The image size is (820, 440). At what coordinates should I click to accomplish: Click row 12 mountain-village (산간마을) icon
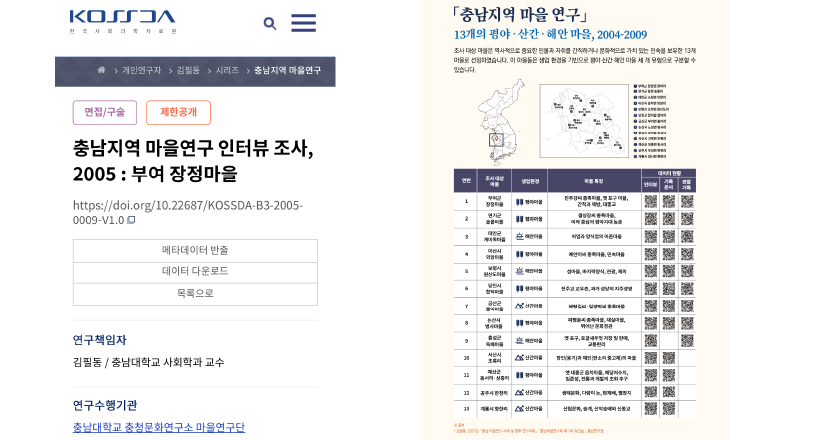coord(519,392)
